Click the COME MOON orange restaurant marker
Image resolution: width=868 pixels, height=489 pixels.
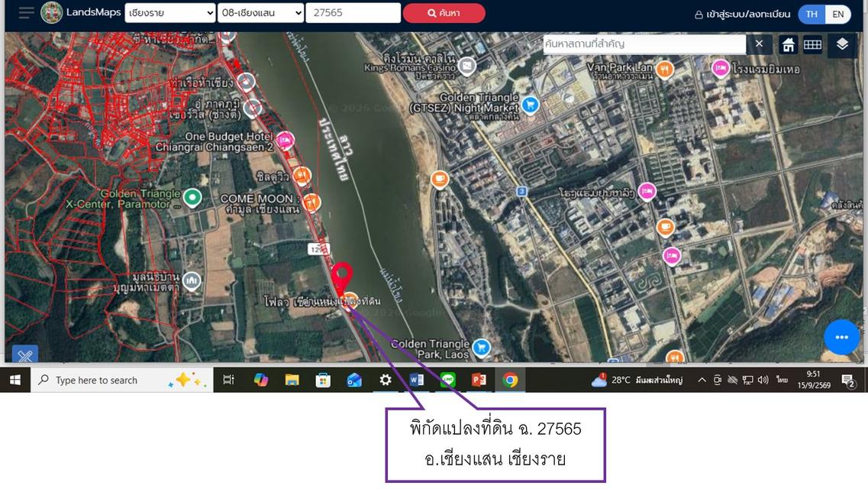pyautogui.click(x=311, y=202)
